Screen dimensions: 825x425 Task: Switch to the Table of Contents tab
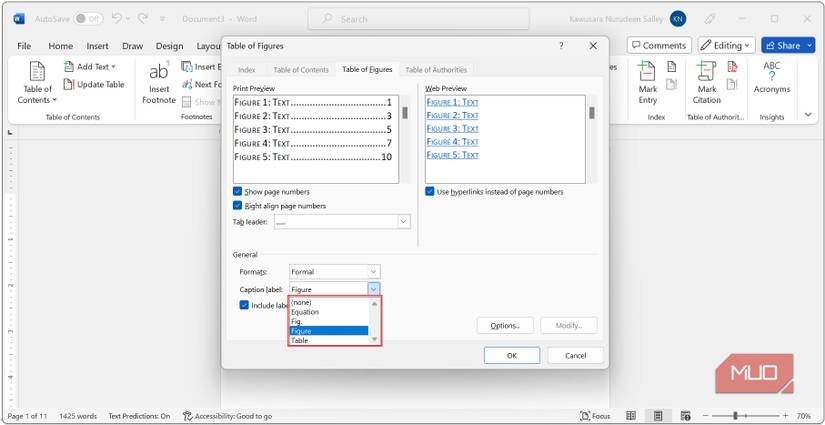tap(300, 70)
